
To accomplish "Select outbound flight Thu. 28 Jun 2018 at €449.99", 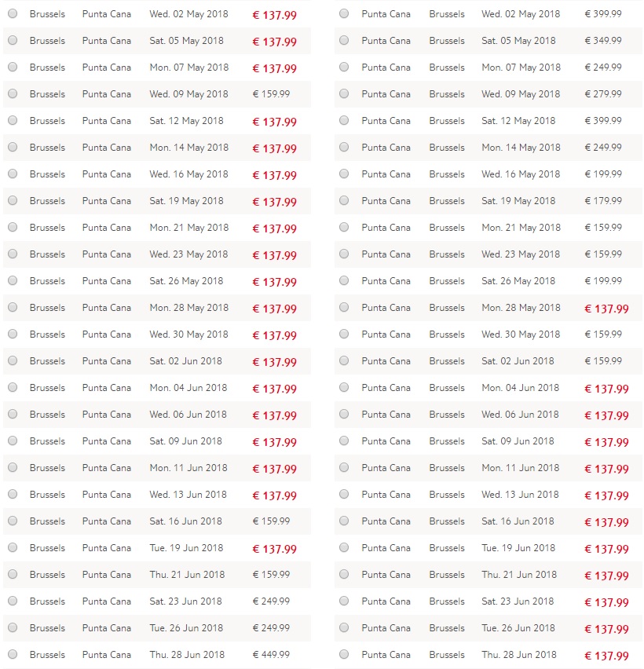I will click(13, 654).
